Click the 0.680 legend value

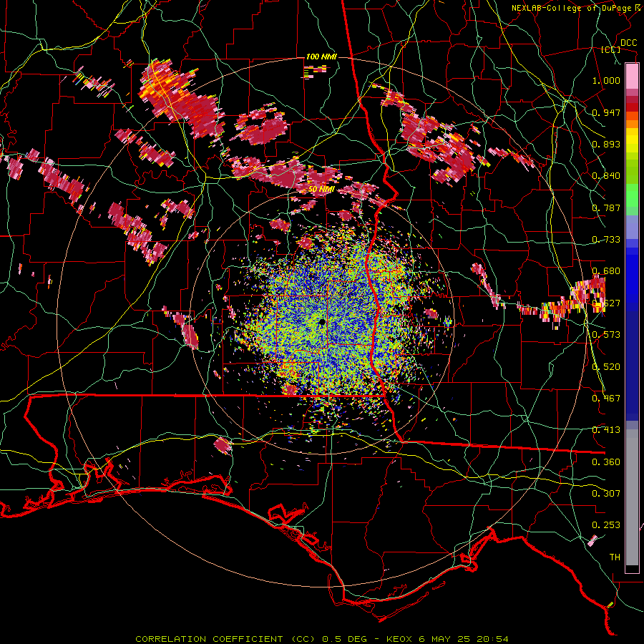click(606, 271)
